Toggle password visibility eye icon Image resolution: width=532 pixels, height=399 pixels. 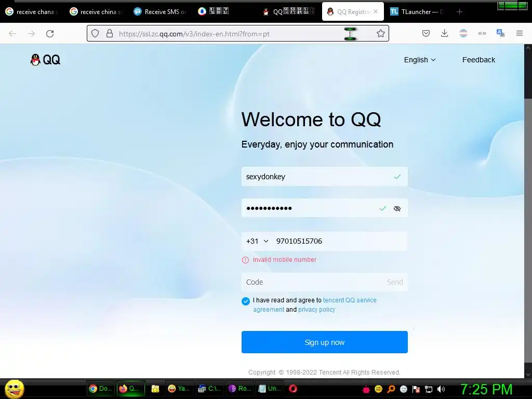(x=397, y=208)
